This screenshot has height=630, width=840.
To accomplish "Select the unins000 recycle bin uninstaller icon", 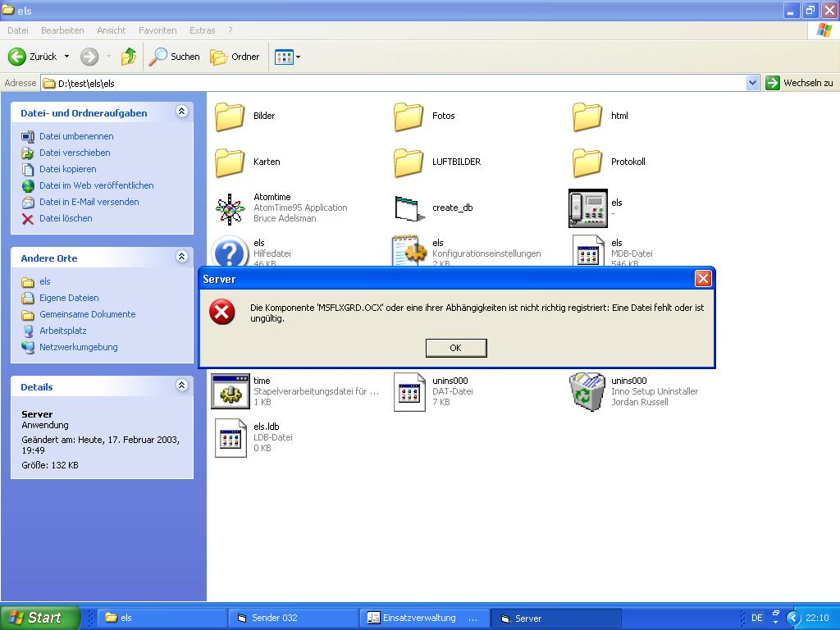I will click(x=587, y=391).
